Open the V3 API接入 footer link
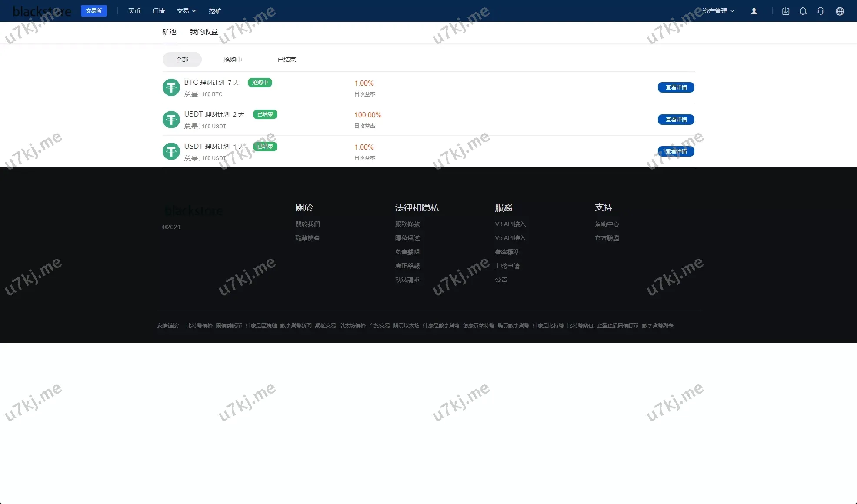Screen dimensions: 857x504 pyautogui.click(x=510, y=224)
